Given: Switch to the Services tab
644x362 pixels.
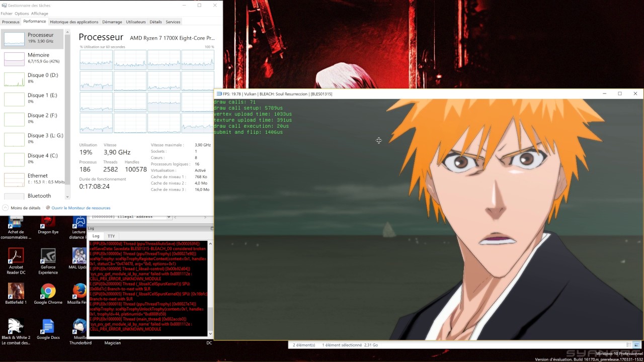Looking at the screenshot, I should click(173, 22).
